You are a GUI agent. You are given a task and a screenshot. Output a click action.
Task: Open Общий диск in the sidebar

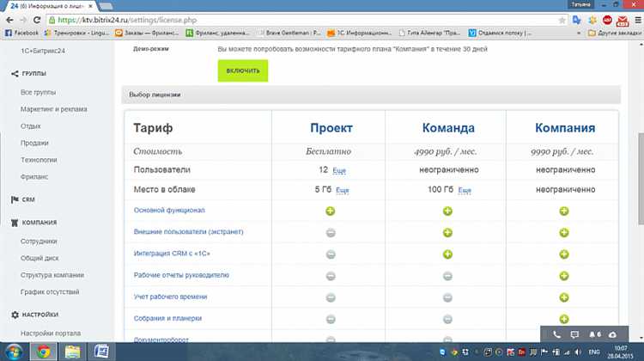(x=39, y=258)
